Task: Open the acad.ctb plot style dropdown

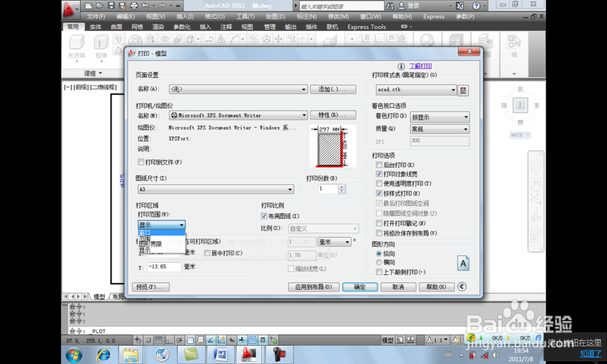Action: (x=416, y=90)
